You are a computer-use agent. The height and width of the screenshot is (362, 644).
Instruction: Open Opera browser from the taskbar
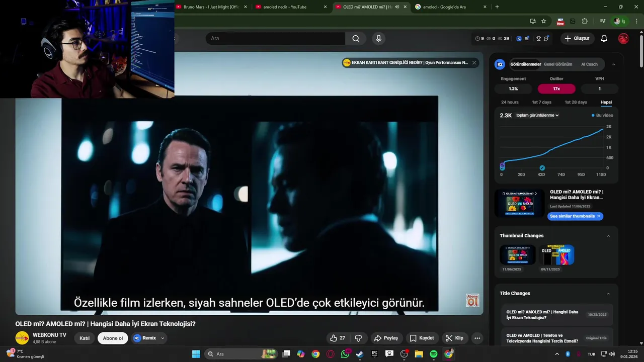click(x=330, y=354)
